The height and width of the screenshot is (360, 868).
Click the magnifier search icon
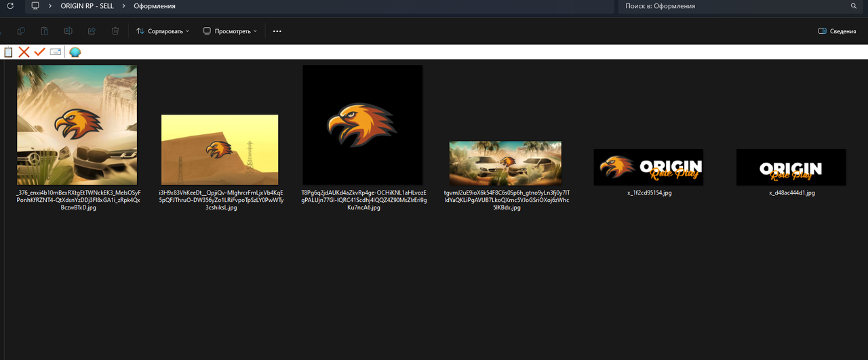pyautogui.click(x=854, y=6)
